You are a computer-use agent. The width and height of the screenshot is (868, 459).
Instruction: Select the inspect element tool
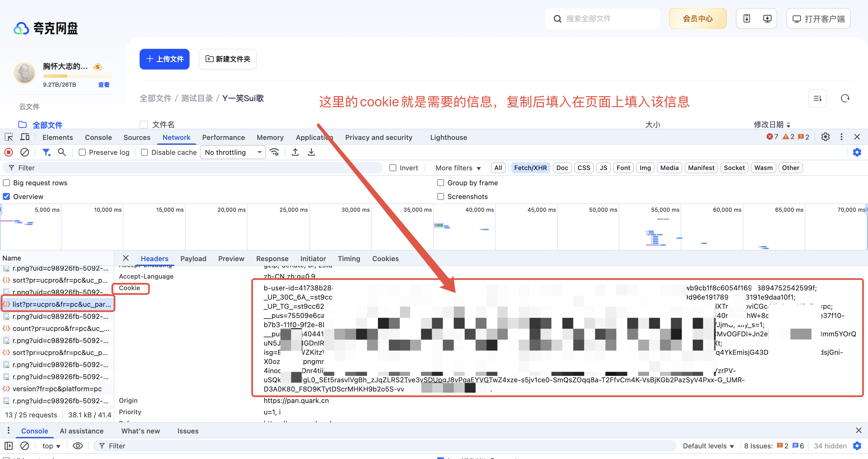(x=8, y=137)
